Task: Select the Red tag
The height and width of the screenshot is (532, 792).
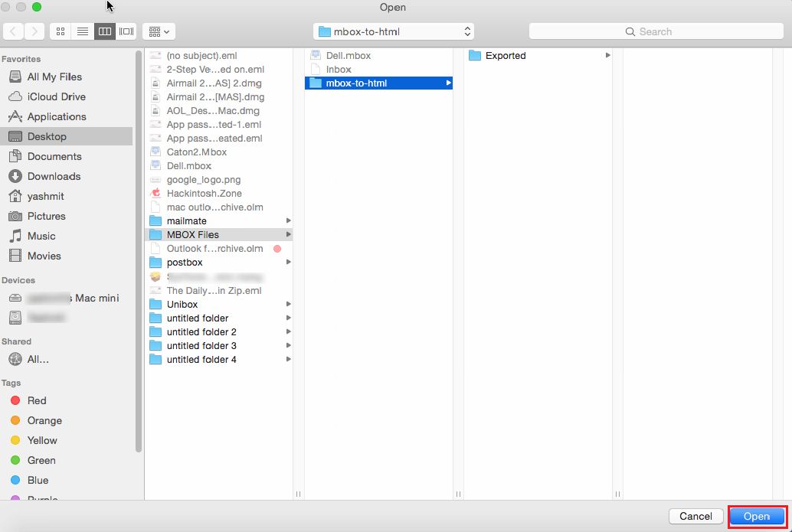Action: pos(36,400)
